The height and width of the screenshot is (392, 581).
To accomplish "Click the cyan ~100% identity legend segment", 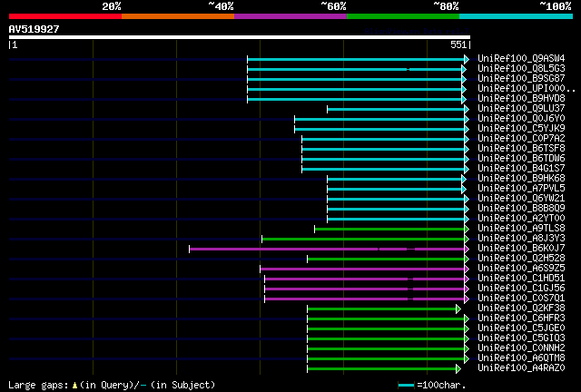I will click(517, 16).
